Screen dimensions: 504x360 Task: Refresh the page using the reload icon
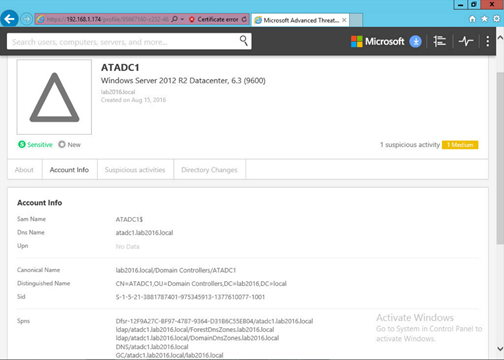244,19
